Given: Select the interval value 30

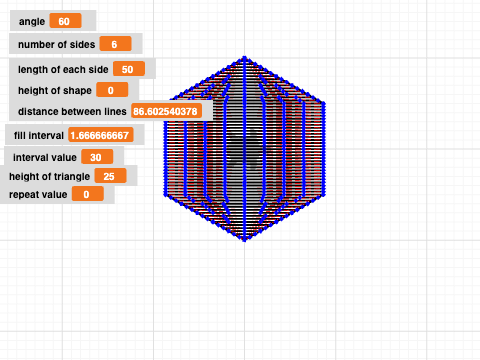Looking at the screenshot, I should 97,157.
